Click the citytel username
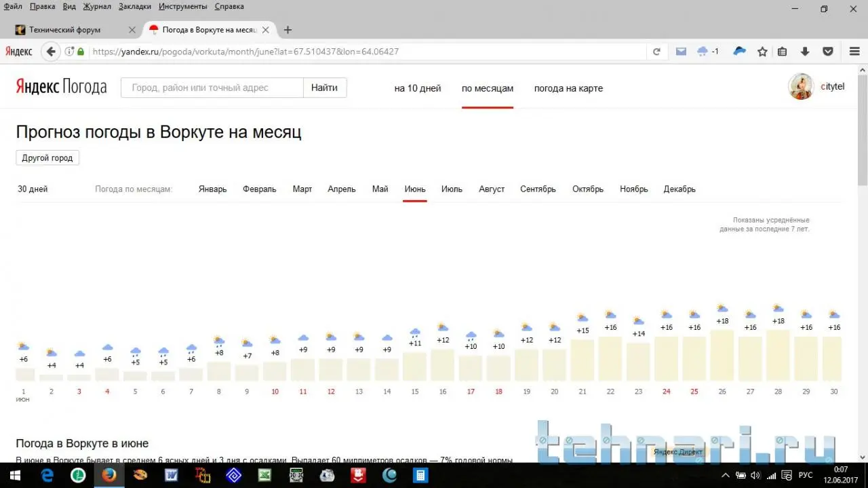The height and width of the screenshot is (488, 868). 833,87
